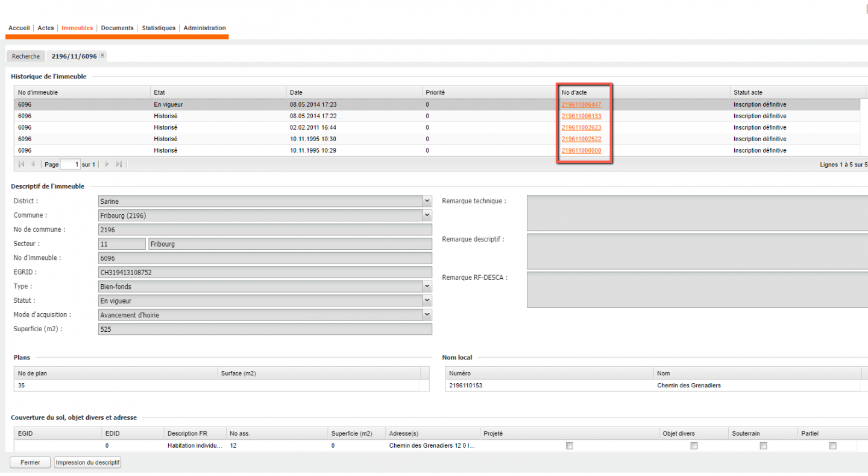
Task: Close the 2196/11/6096 tab
Action: (x=102, y=56)
